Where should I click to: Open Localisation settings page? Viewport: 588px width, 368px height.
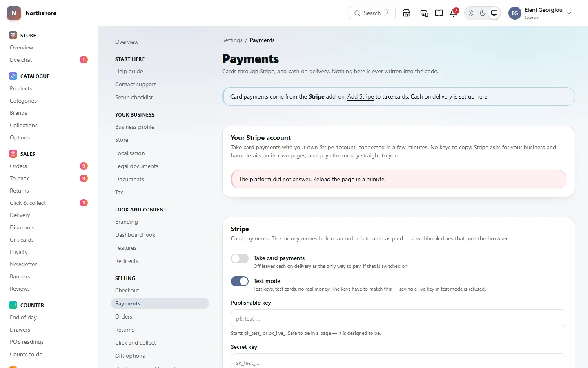click(x=160, y=153)
